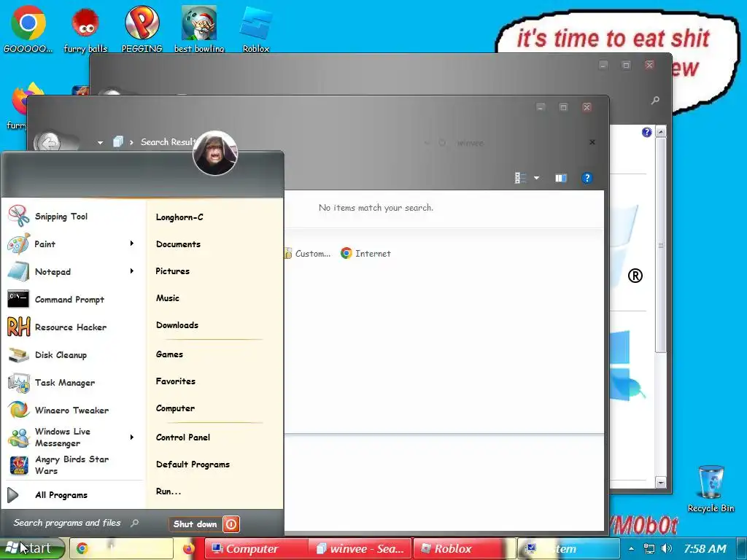
Task: Open recent locations dropdown arrow
Action: click(x=100, y=142)
